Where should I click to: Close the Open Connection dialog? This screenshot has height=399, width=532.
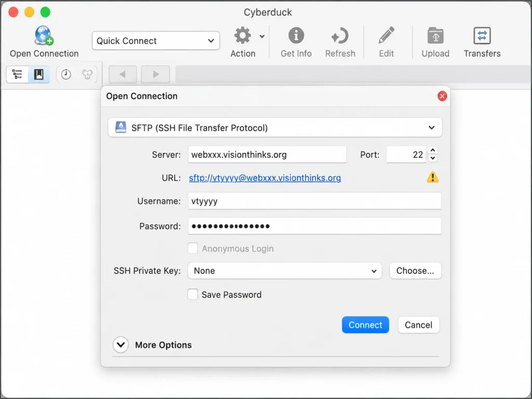point(442,96)
